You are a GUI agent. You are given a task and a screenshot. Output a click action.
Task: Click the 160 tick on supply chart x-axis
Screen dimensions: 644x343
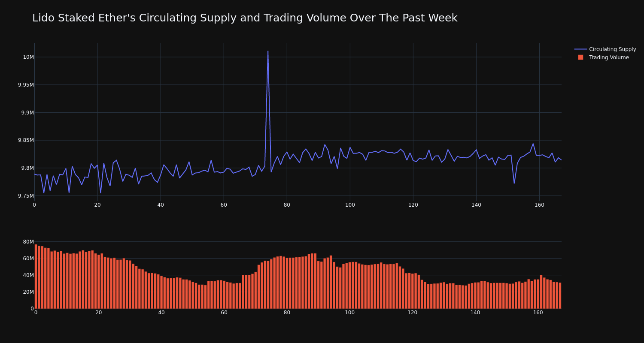539,205
